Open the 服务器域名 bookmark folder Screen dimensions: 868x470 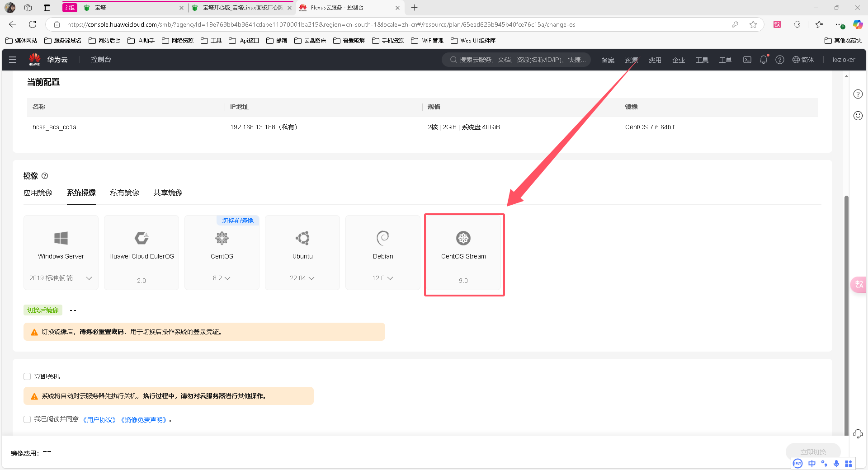(x=63, y=40)
